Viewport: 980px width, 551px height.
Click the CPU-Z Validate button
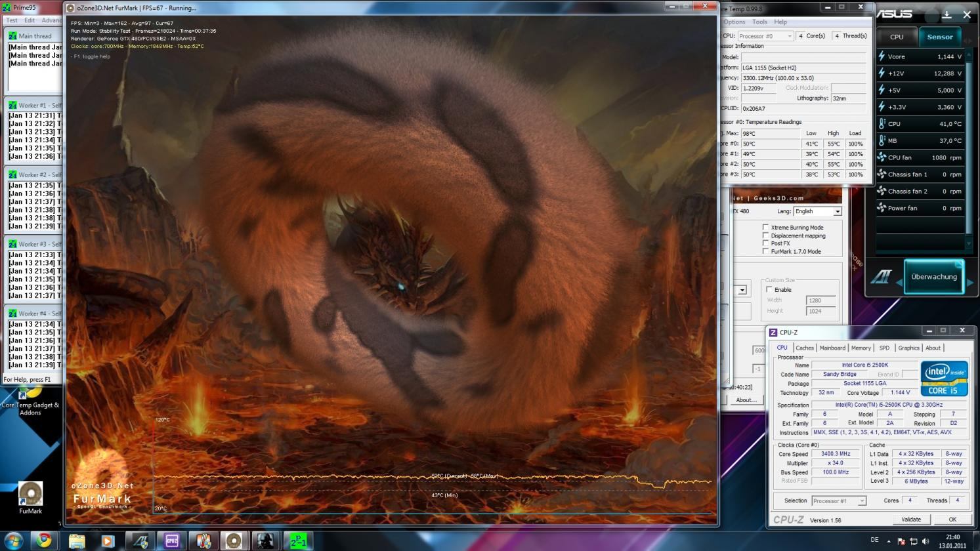pyautogui.click(x=911, y=519)
